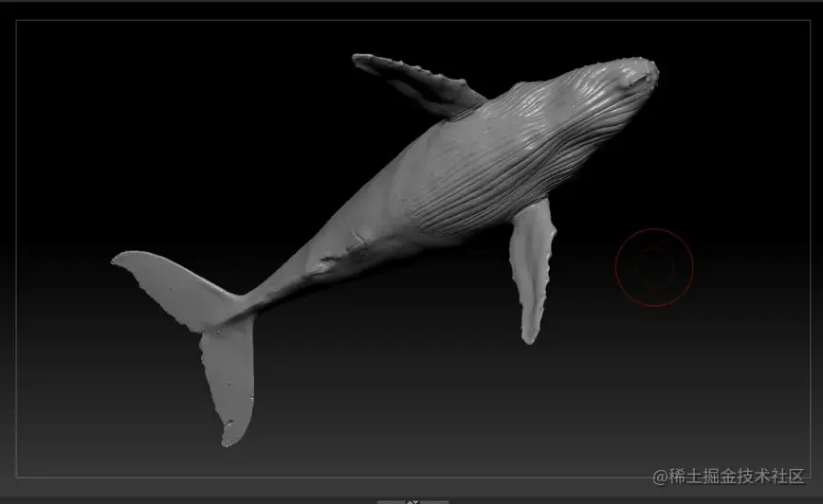The height and width of the screenshot is (504, 823).
Task: Toggle the bottom tray divider arrows
Action: 412,501
